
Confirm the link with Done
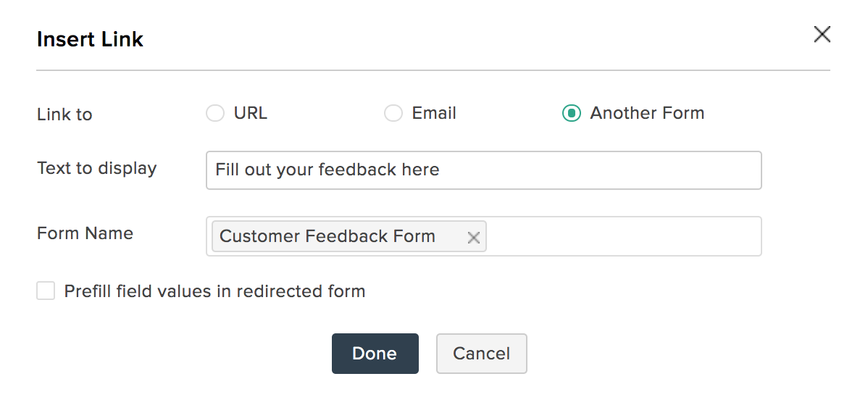pos(375,354)
